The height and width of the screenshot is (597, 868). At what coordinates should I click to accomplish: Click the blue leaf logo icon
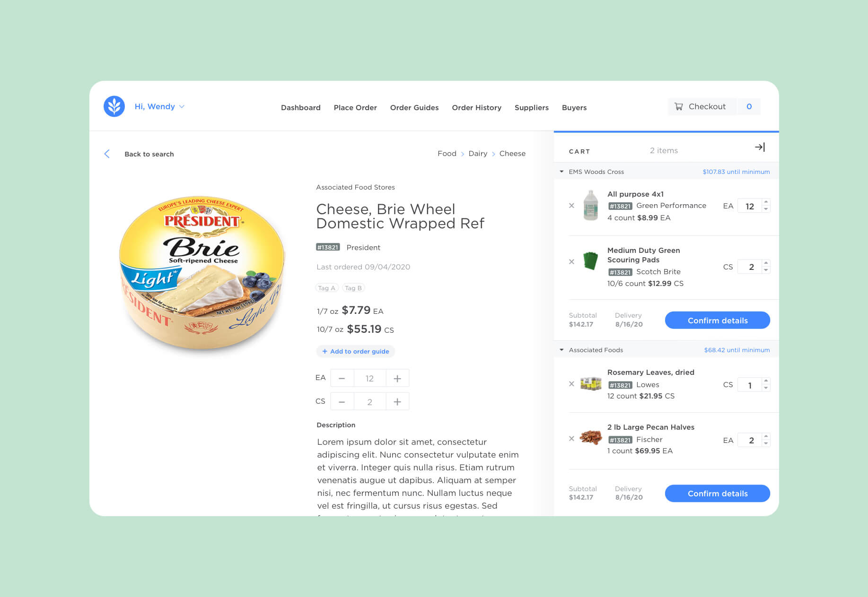click(114, 106)
